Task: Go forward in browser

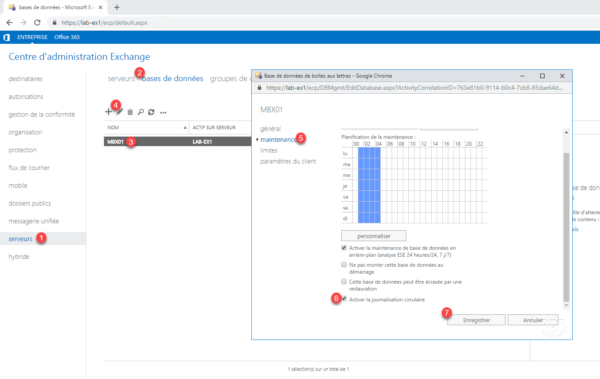Action: [23, 23]
